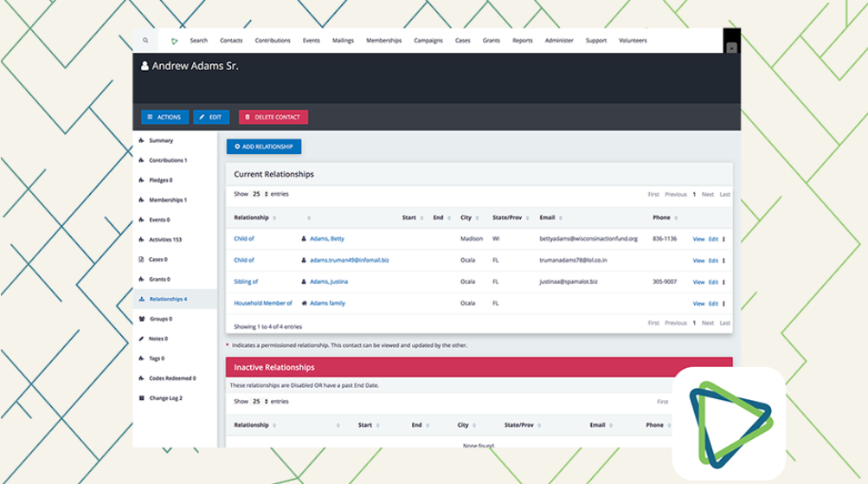This screenshot has width=868, height=484.
Task: Click the Sibling of relationship link
Action: point(246,282)
